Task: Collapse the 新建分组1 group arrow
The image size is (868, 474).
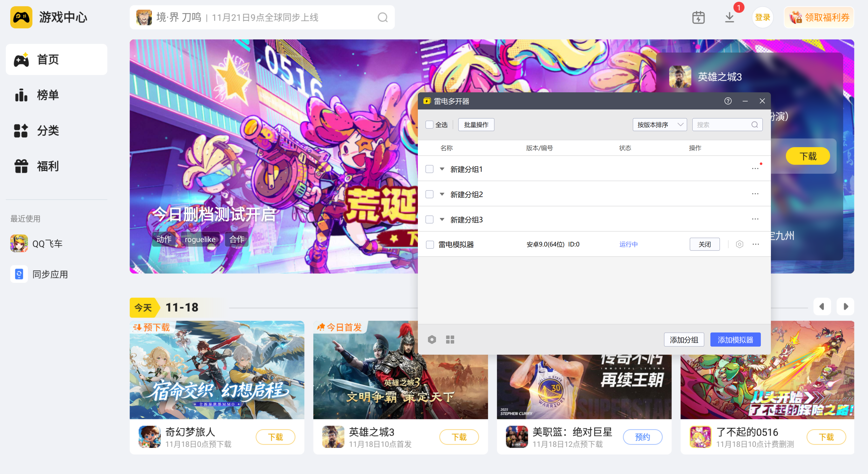Action: [x=442, y=169]
